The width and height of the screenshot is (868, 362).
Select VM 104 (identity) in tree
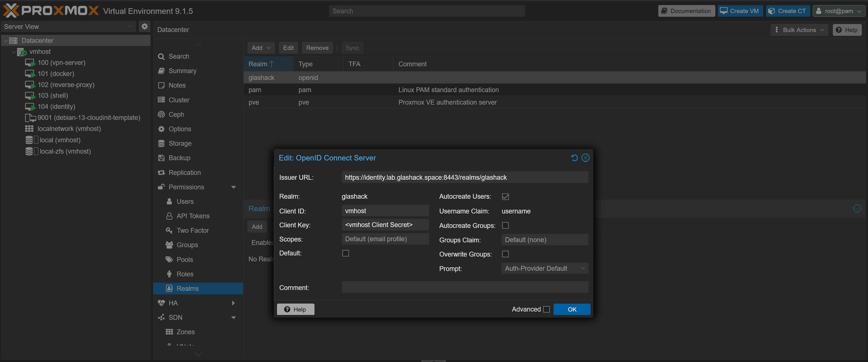point(56,107)
